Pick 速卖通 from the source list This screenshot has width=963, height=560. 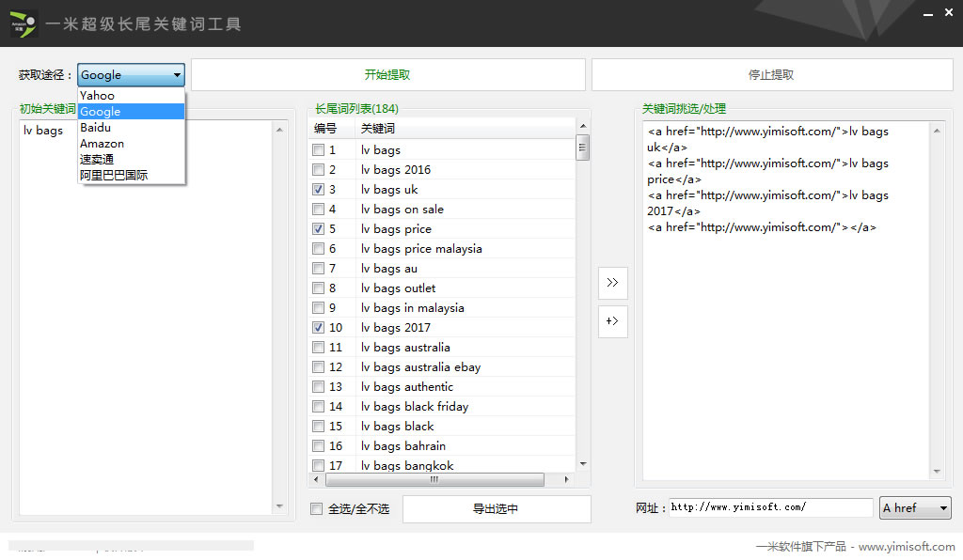[x=131, y=159]
